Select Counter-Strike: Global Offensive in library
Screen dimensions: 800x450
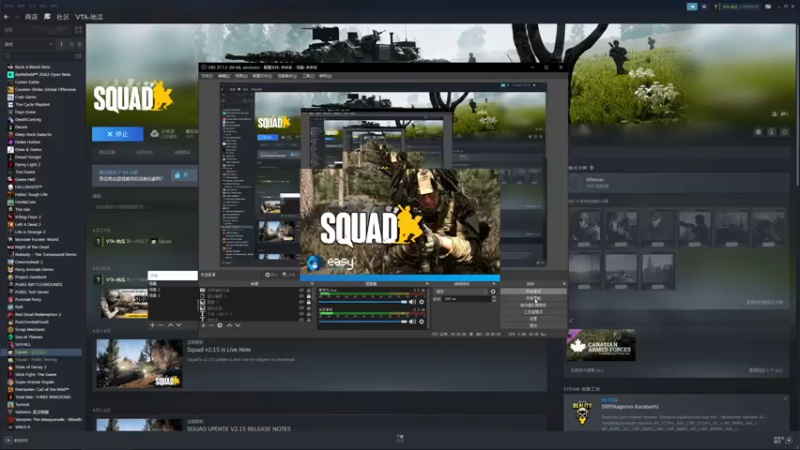pyautogui.click(x=45, y=89)
